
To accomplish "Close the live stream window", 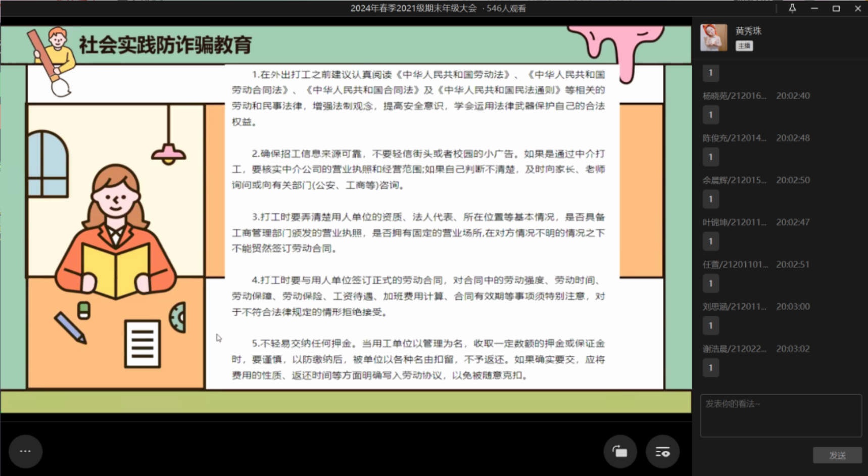I will (x=858, y=8).
